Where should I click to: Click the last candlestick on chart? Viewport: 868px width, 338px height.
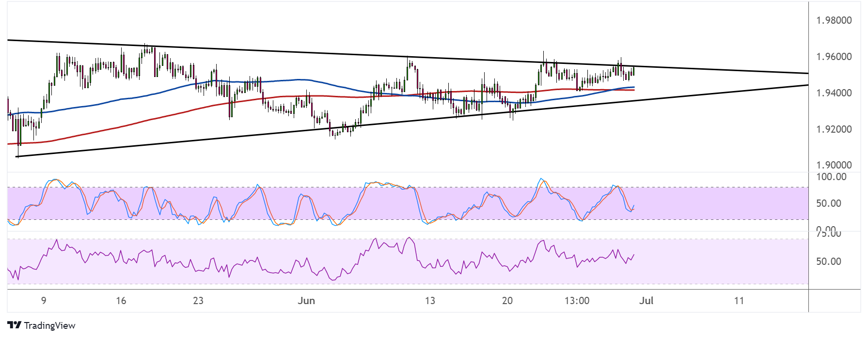(x=633, y=71)
